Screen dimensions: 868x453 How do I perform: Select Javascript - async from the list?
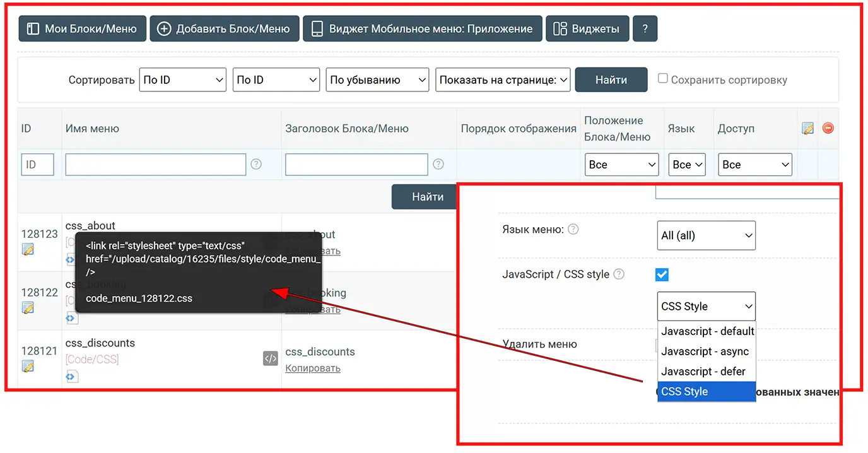click(705, 351)
